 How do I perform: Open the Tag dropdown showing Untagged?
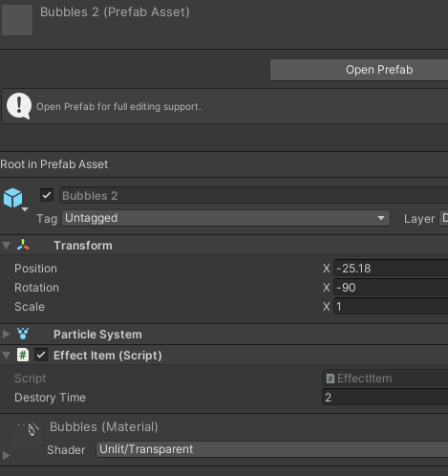coord(225,218)
